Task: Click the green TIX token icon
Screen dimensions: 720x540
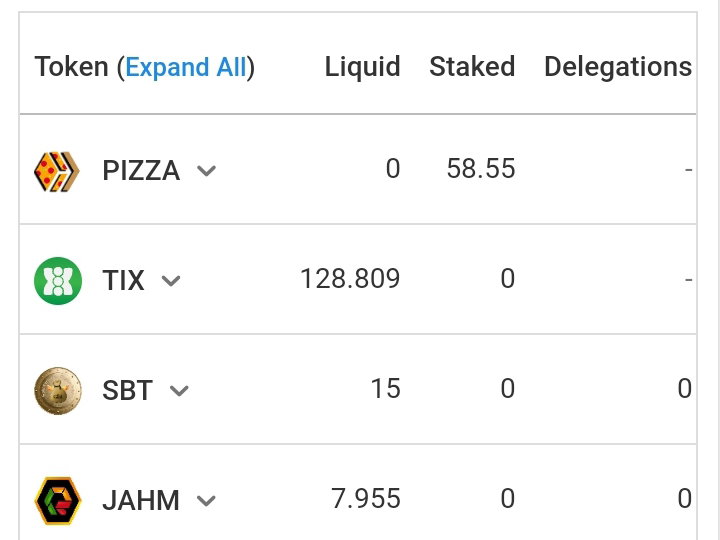Action: (x=58, y=281)
